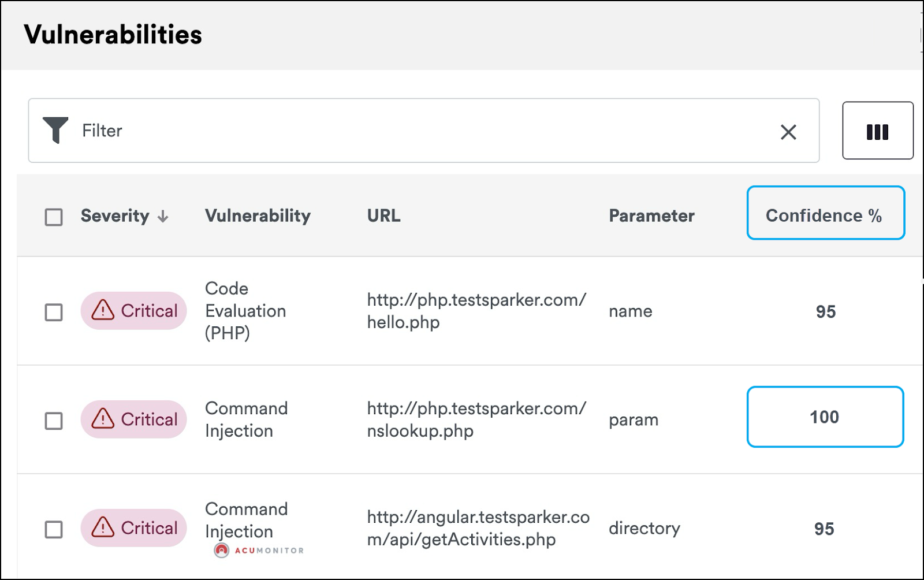
Task: Select the getActivities.php row checkbox
Action: pyautogui.click(x=54, y=529)
